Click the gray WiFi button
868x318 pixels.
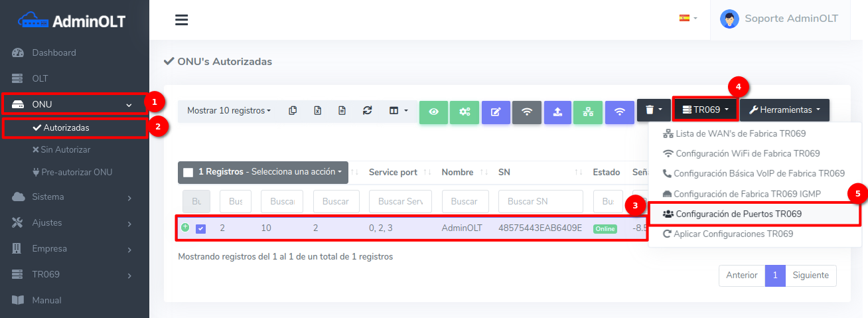(x=527, y=112)
